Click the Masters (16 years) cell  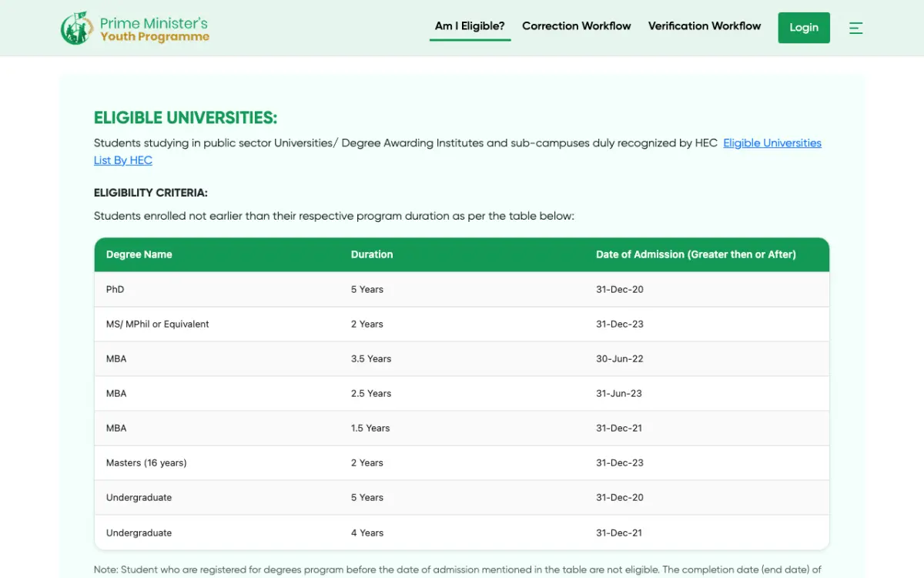click(x=146, y=462)
